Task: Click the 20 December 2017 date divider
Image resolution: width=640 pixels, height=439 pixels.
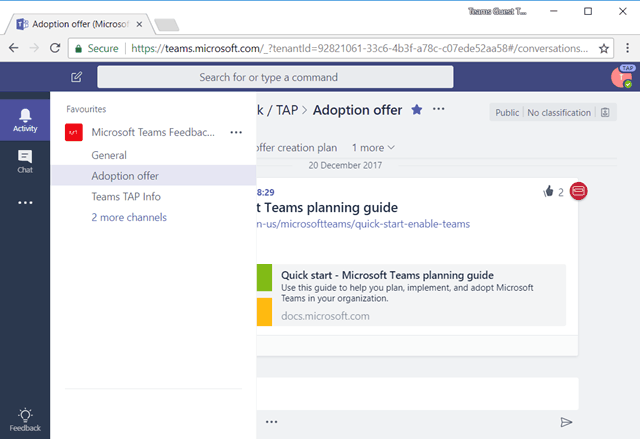Action: 345,165
